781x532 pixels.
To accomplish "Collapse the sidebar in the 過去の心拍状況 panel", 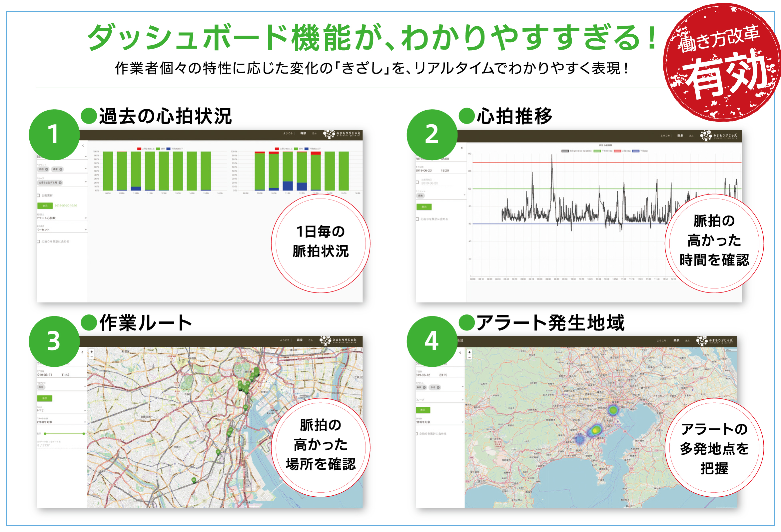I will 83,146.
